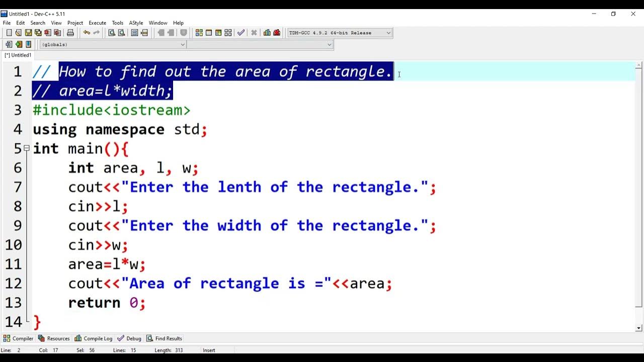The image size is (644, 362).
Task: Click the blue bookmark icon beside globals
Action: pos(29,44)
